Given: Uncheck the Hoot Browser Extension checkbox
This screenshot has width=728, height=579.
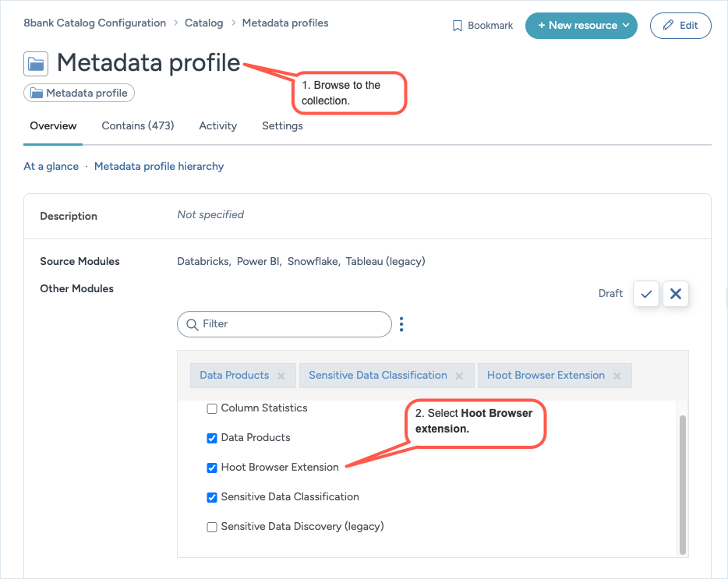Looking at the screenshot, I should 212,468.
